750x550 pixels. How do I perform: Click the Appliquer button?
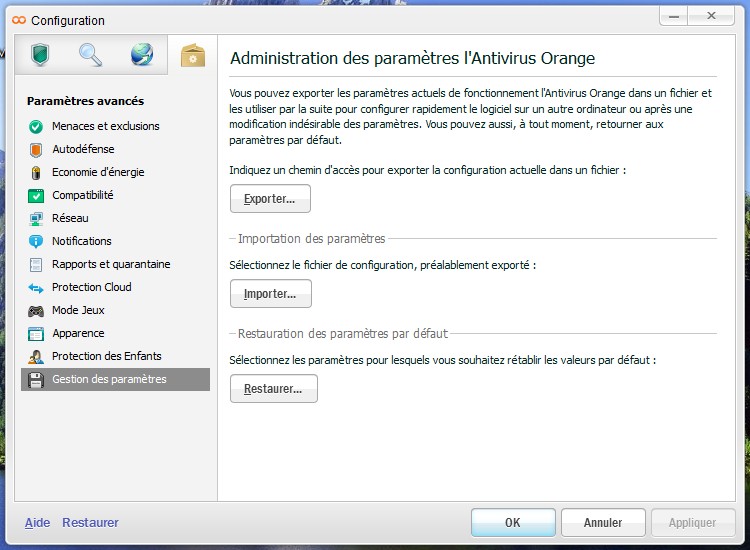(693, 523)
